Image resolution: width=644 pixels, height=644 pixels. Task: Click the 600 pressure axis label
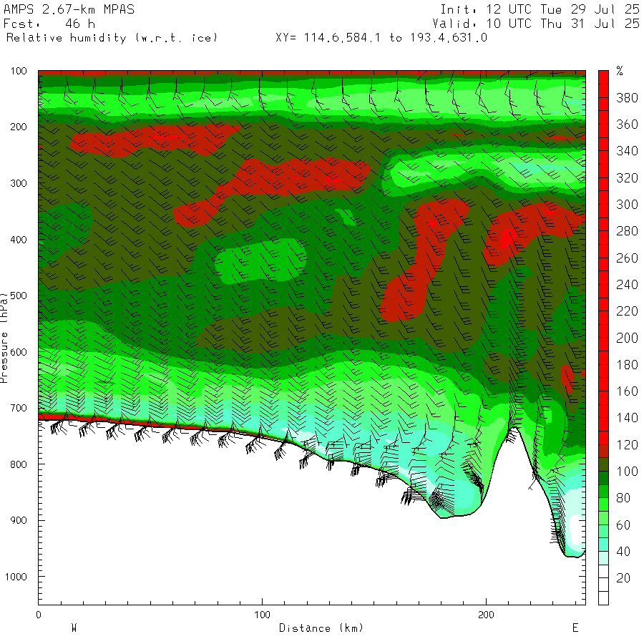point(19,352)
